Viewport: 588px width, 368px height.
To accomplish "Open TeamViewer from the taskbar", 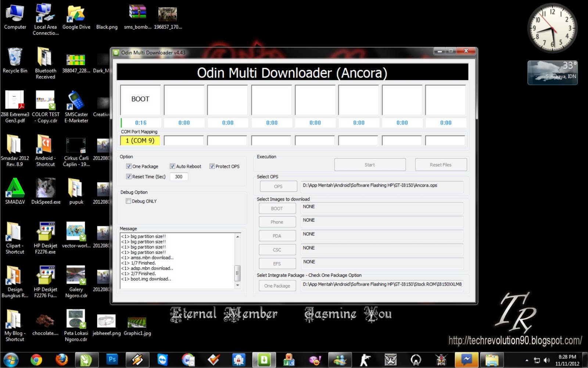I will [162, 360].
